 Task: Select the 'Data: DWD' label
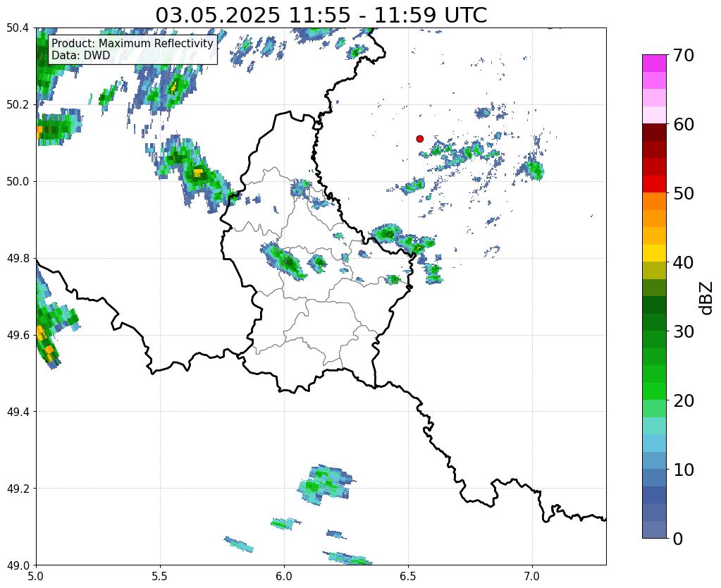pos(81,56)
